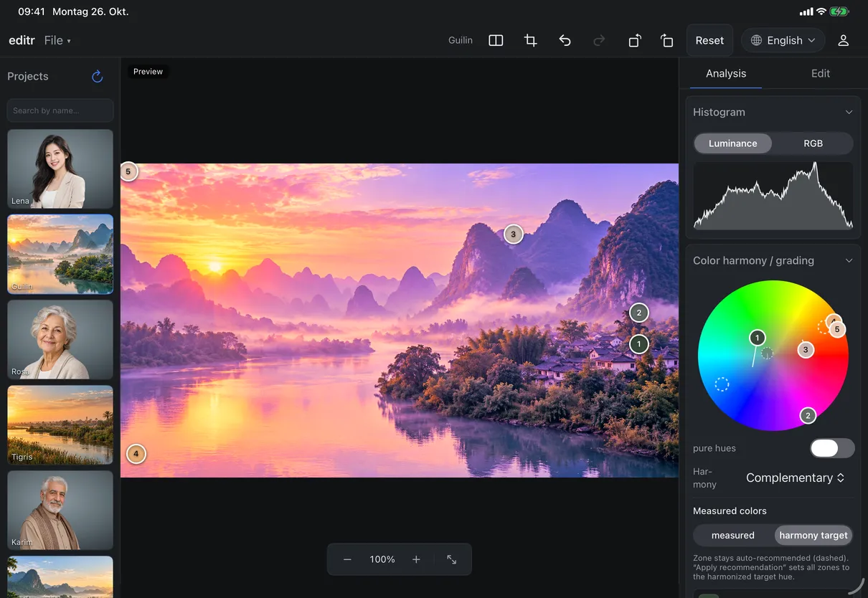Open the English language selector

[783, 41]
